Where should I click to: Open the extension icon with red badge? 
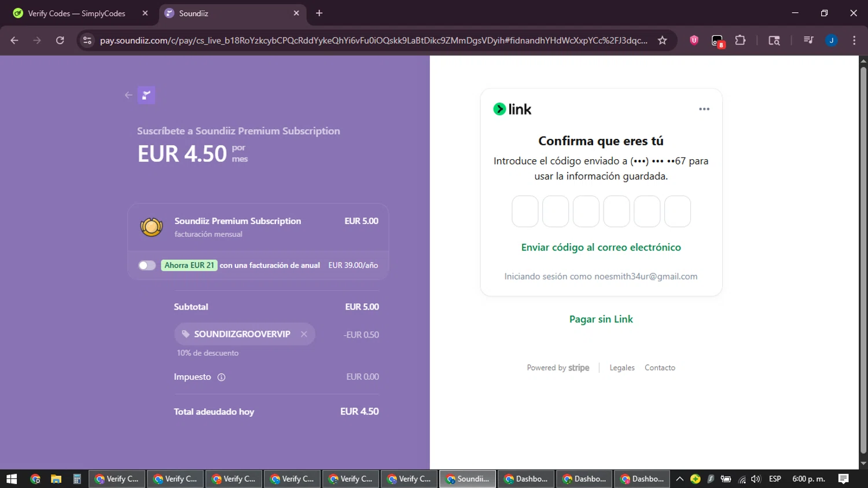point(718,41)
